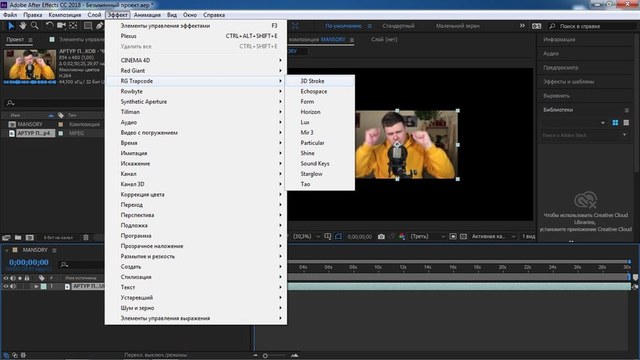Select the Pen tool
The image size is (640, 360).
click(x=99, y=26)
